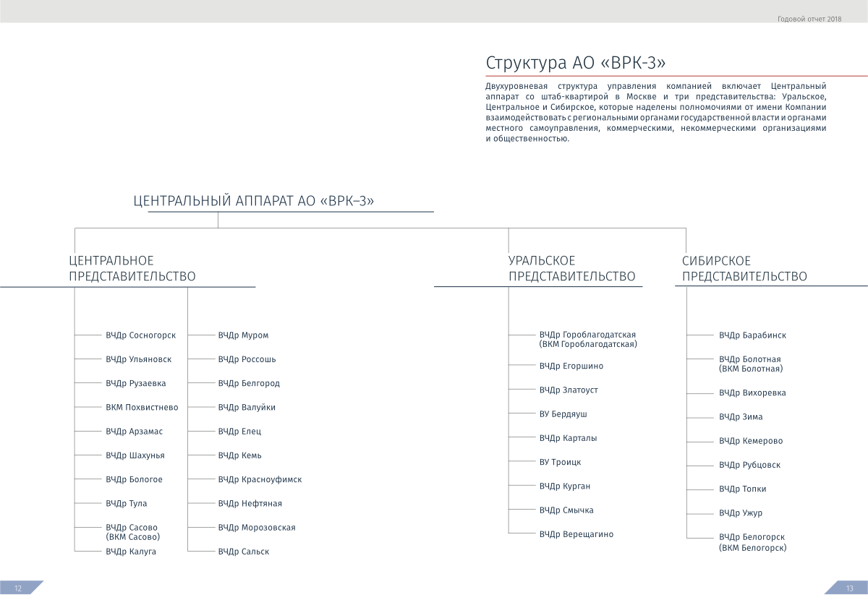Choose 'ВЧДр Красноуфимск' in the chart

[x=260, y=480]
